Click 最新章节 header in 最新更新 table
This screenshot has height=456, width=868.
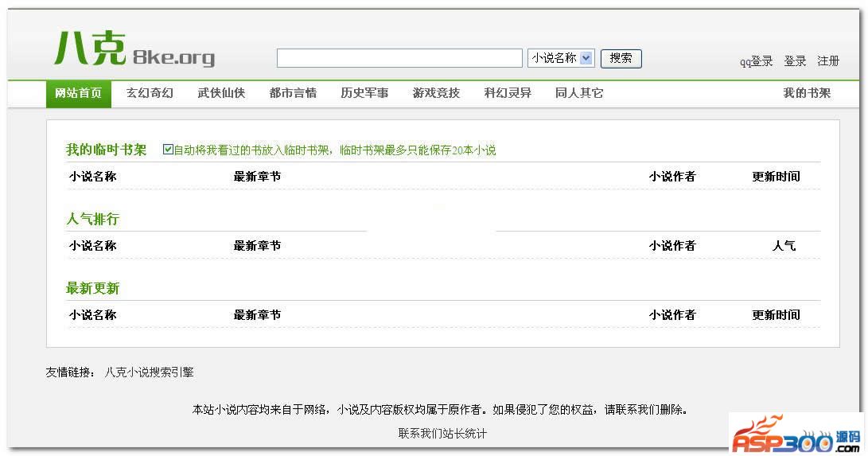[257, 315]
